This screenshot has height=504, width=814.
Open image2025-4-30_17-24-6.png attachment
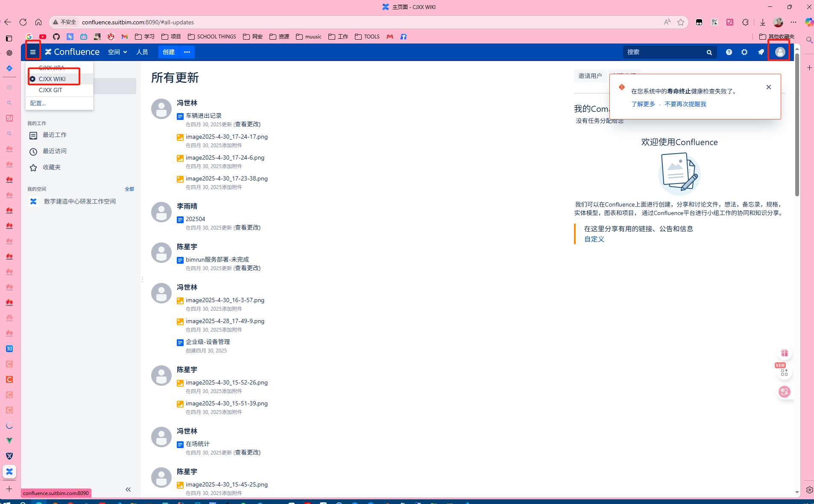pyautogui.click(x=225, y=157)
